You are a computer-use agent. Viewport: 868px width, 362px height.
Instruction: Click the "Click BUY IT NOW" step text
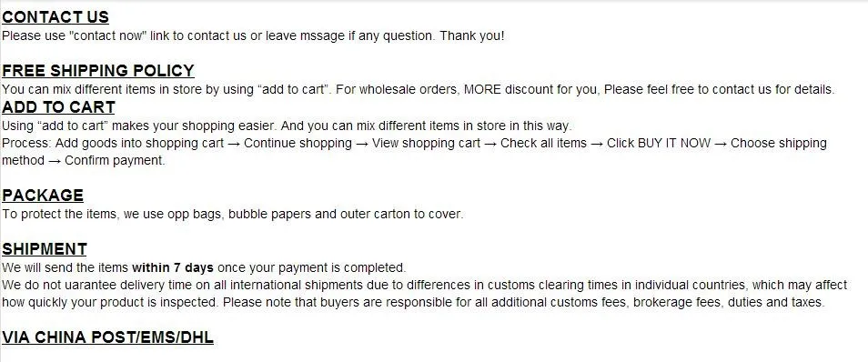tap(659, 143)
